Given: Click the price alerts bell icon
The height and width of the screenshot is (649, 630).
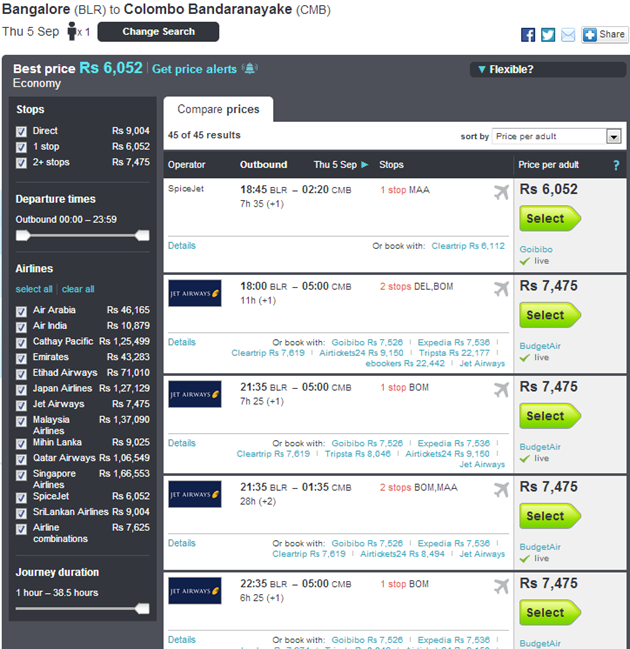Looking at the screenshot, I should (x=250, y=68).
